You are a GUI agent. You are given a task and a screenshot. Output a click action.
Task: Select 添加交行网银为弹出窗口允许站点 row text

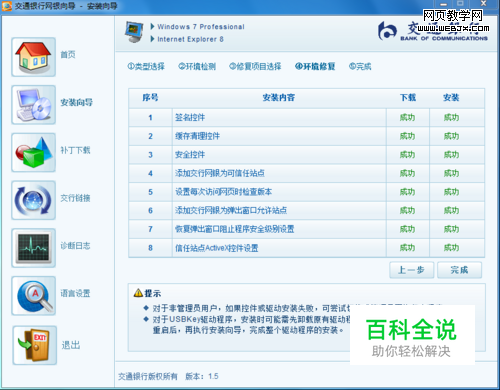click(x=231, y=210)
